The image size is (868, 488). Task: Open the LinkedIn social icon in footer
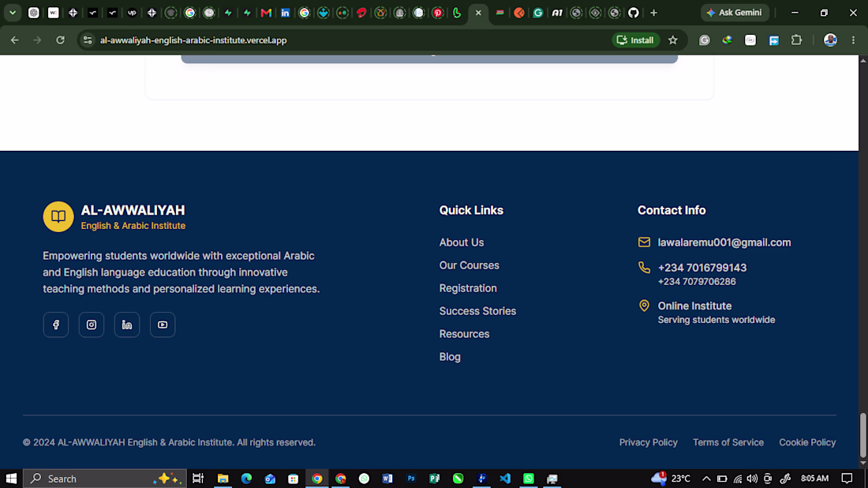127,325
